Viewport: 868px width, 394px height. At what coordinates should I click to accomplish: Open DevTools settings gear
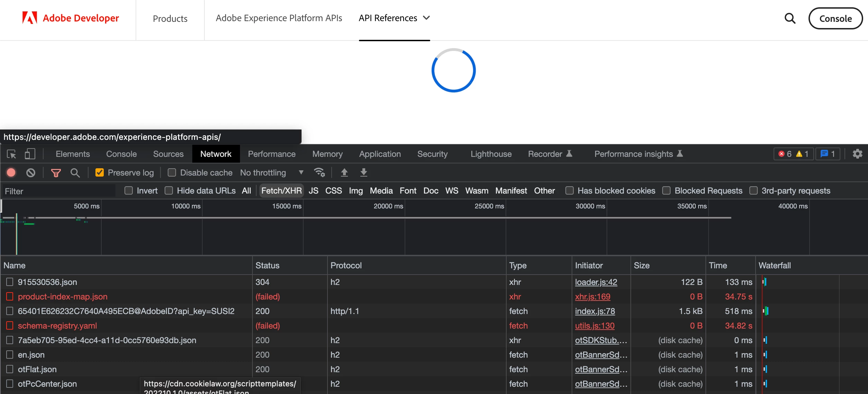coord(857,154)
